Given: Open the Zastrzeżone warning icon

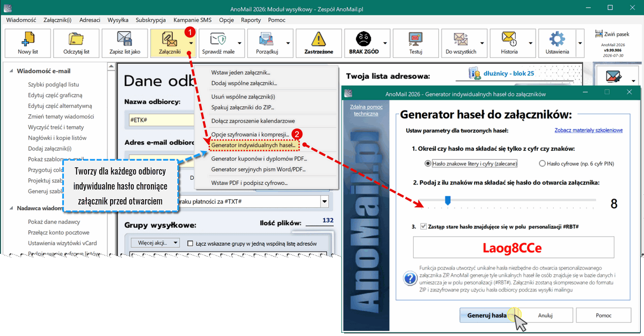Looking at the screenshot, I should pyautogui.click(x=319, y=39).
